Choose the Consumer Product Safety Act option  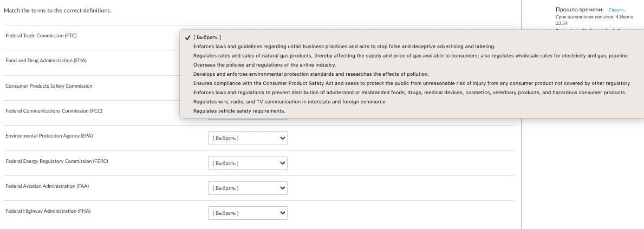(x=411, y=83)
